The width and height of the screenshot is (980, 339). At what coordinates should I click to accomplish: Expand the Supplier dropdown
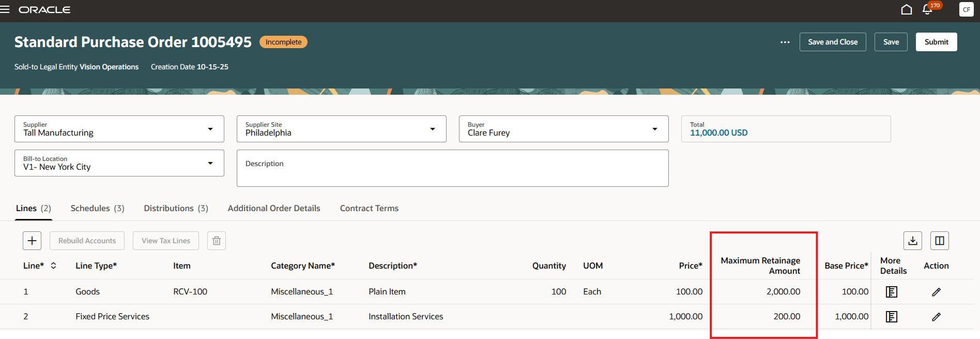coord(210,129)
